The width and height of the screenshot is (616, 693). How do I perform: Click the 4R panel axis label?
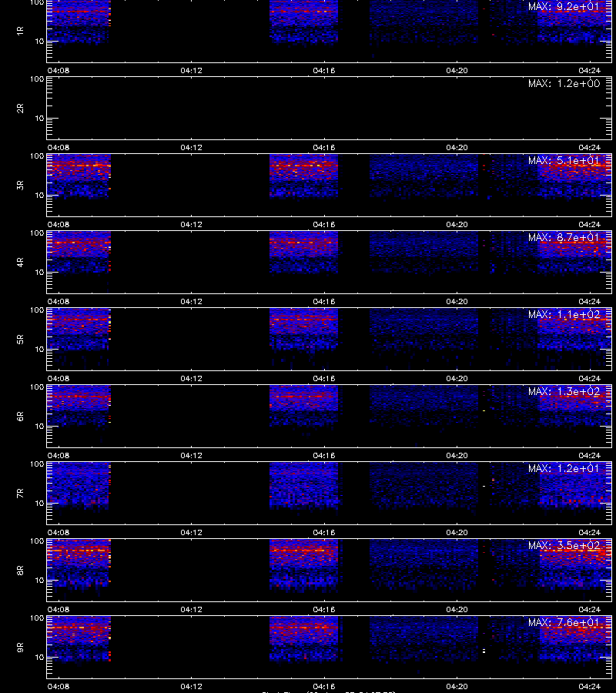20,262
